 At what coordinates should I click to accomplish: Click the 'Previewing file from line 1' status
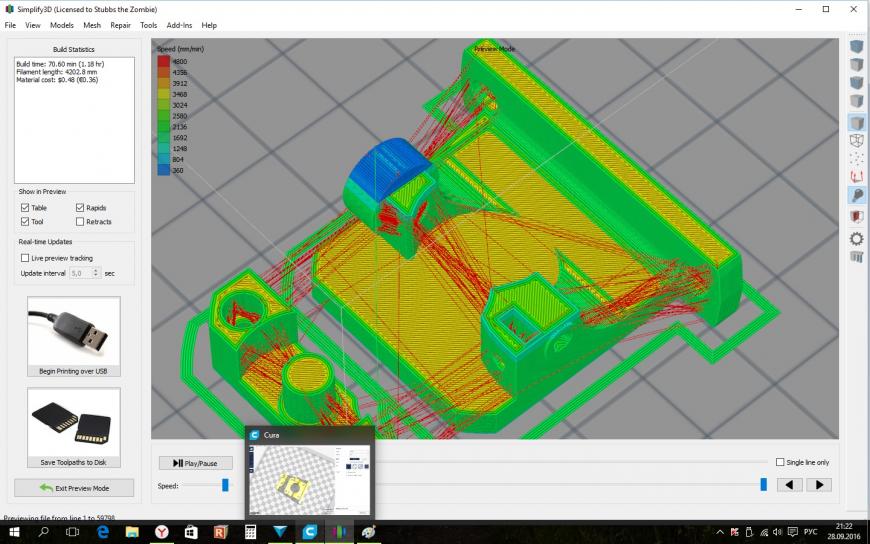tap(59, 517)
